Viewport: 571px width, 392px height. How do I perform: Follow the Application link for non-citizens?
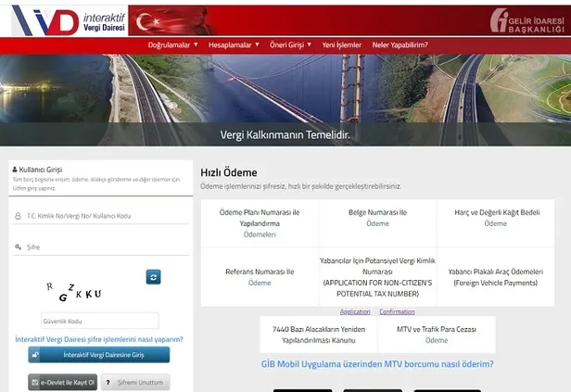[355, 311]
